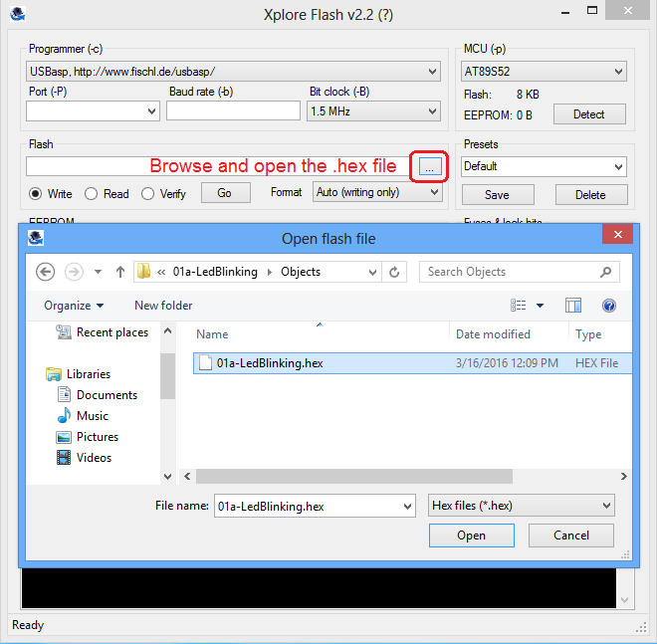
Task: Click the back arrow in file dialog
Action: [45, 272]
